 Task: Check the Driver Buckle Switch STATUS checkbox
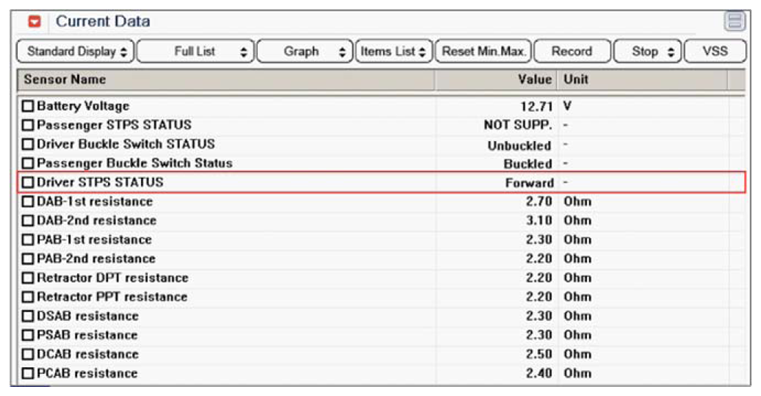coord(28,144)
